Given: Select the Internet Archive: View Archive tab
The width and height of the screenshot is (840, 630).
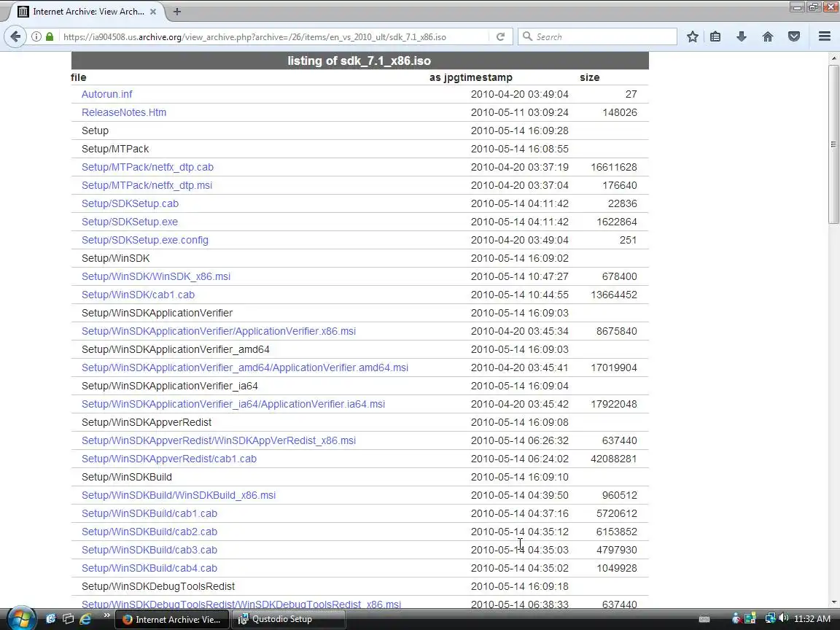Looking at the screenshot, I should click(x=86, y=11).
